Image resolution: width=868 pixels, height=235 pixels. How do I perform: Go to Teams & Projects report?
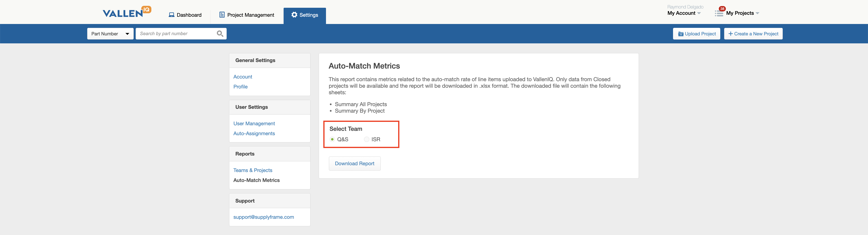coord(253,170)
